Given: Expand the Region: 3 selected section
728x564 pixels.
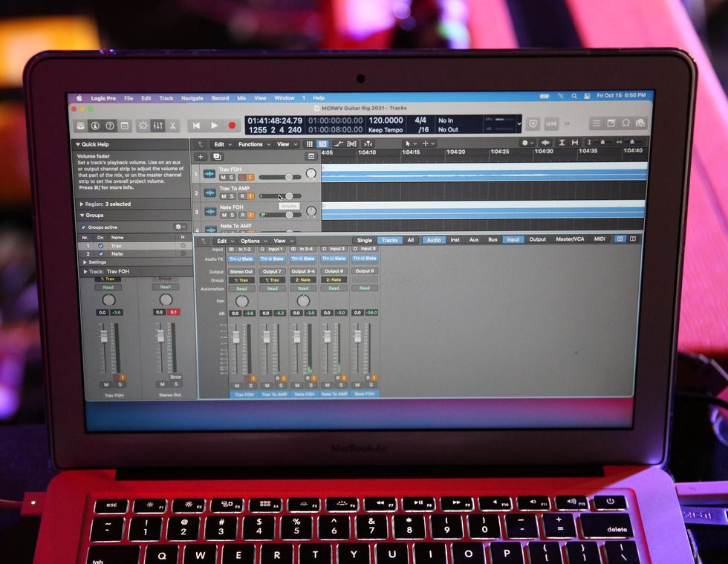Looking at the screenshot, I should [81, 204].
